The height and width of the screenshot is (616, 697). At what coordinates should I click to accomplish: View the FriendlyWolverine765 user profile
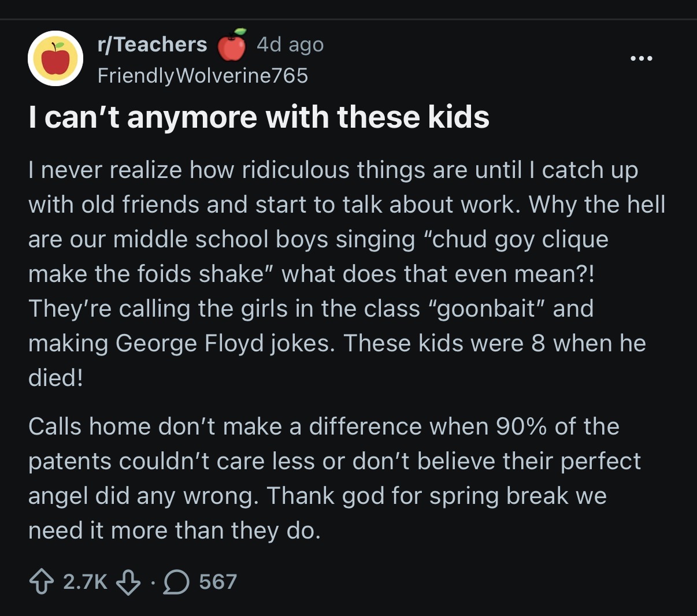203,76
